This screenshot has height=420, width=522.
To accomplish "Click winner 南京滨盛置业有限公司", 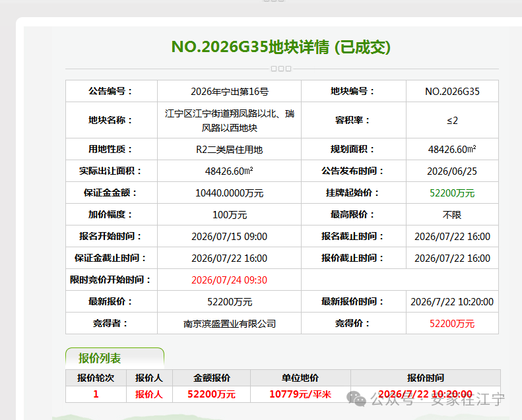I will (x=230, y=324).
